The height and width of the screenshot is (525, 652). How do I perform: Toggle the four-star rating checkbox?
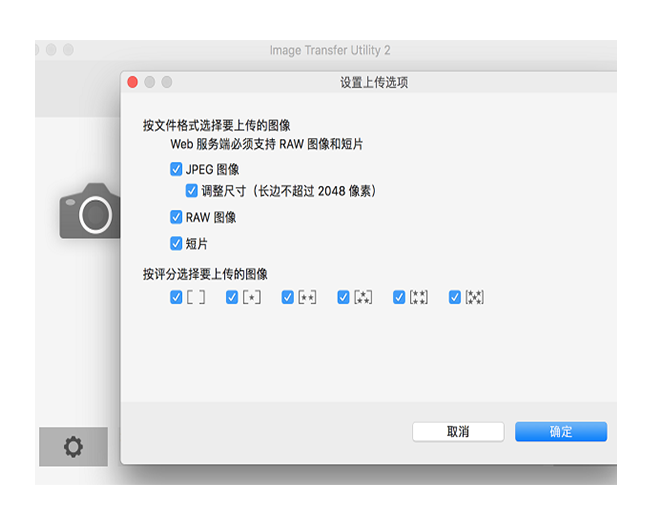point(399,297)
